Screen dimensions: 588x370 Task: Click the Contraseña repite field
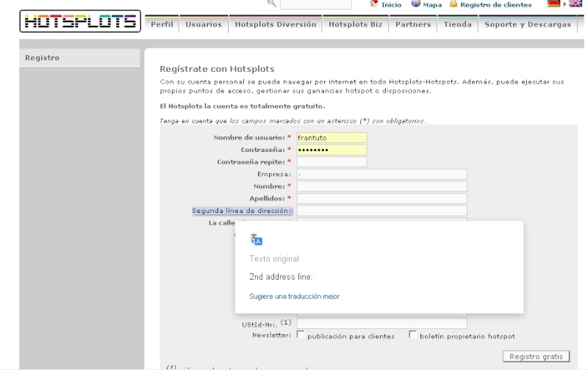pyautogui.click(x=332, y=162)
